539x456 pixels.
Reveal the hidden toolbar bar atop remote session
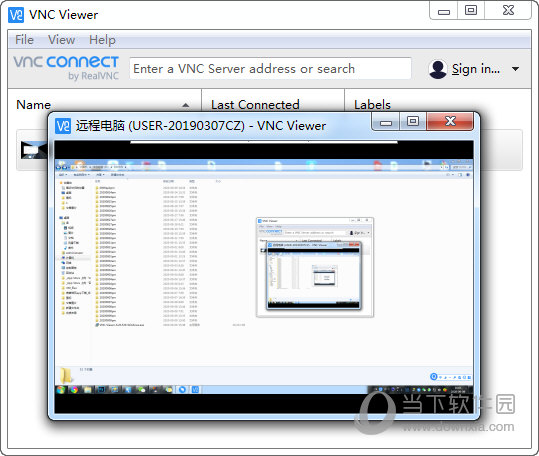(264, 142)
